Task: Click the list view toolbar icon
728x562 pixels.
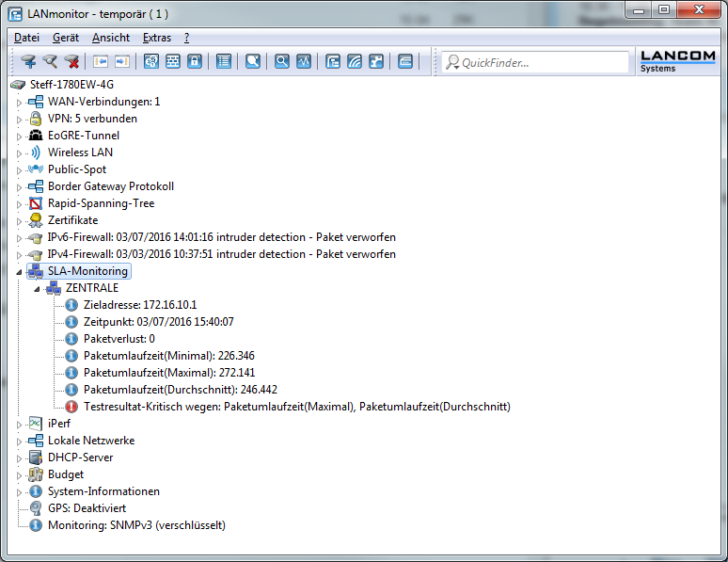Action: click(223, 62)
